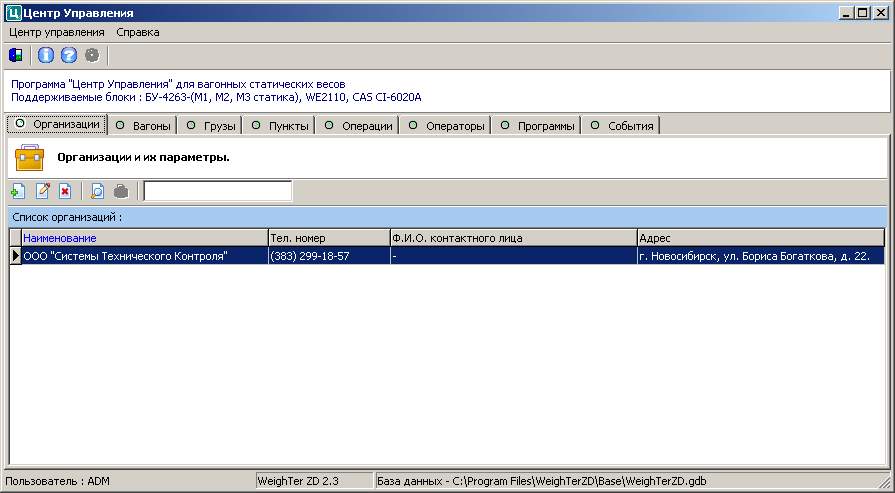895x493 pixels.
Task: Open the Центр управления menu
Action: point(57,32)
